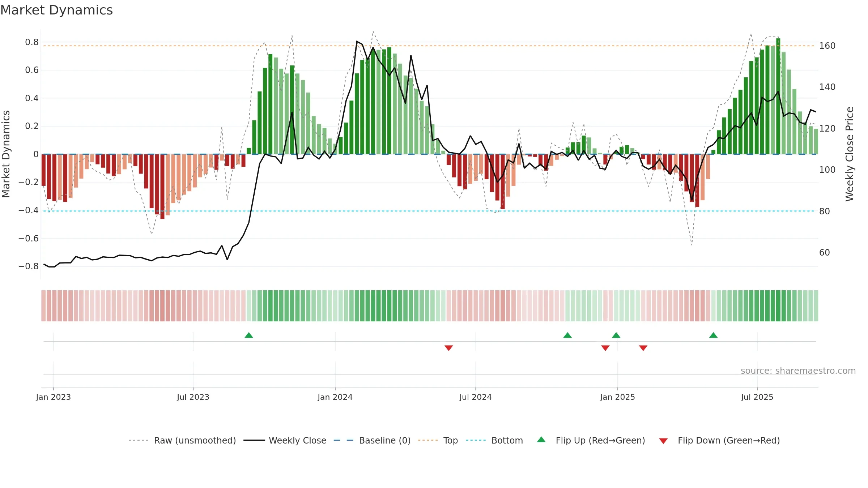Click the first Flip Up marker, just after Jul 2023
868x488 pixels.
[x=249, y=335]
